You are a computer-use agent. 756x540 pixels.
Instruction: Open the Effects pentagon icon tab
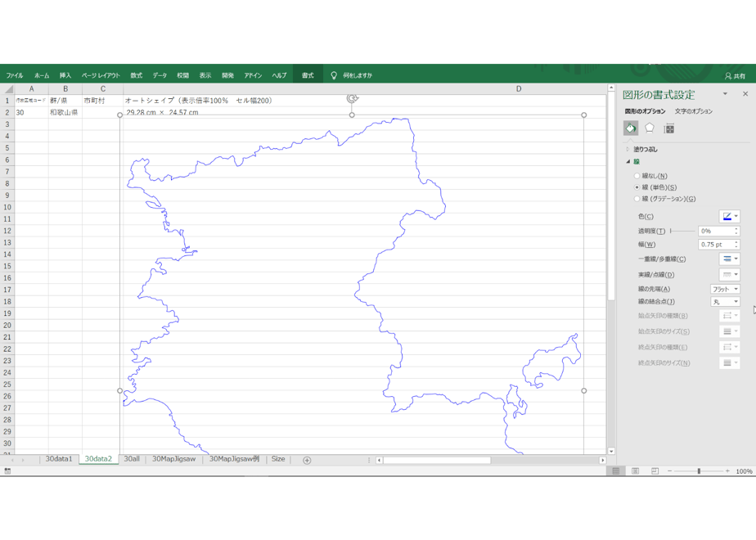pyautogui.click(x=650, y=128)
